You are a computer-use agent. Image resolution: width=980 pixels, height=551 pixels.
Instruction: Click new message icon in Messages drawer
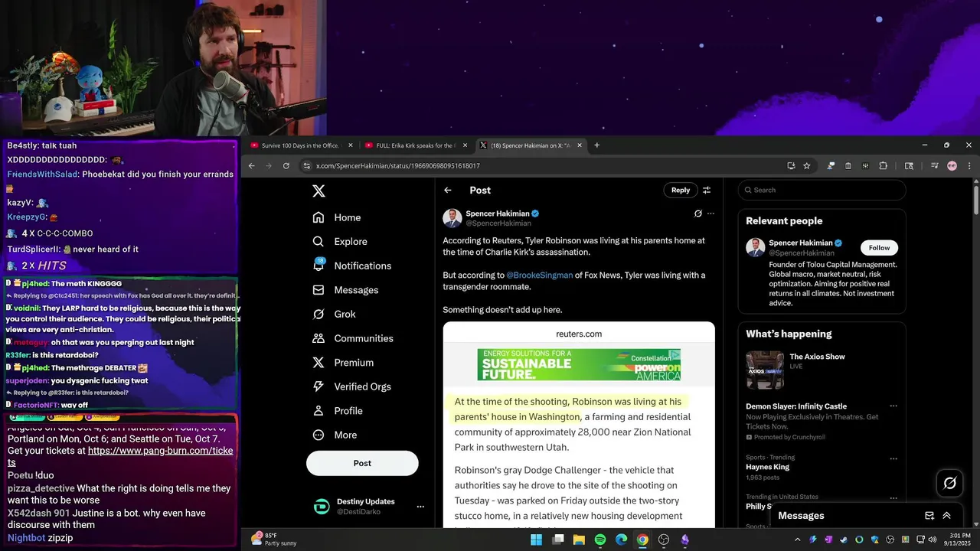coord(929,516)
